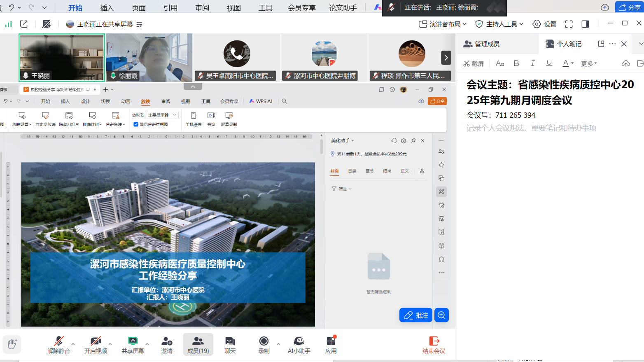Enable camera via 开启视频 control
Screen dimensions: 644x362
coord(95,345)
